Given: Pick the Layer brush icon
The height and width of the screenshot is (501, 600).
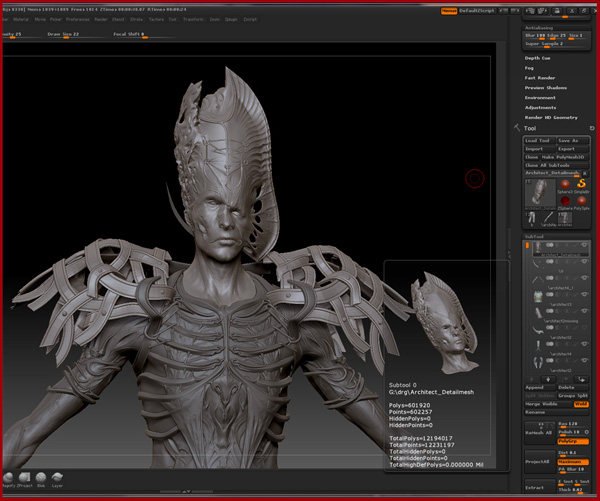Looking at the screenshot, I should click(x=57, y=478).
